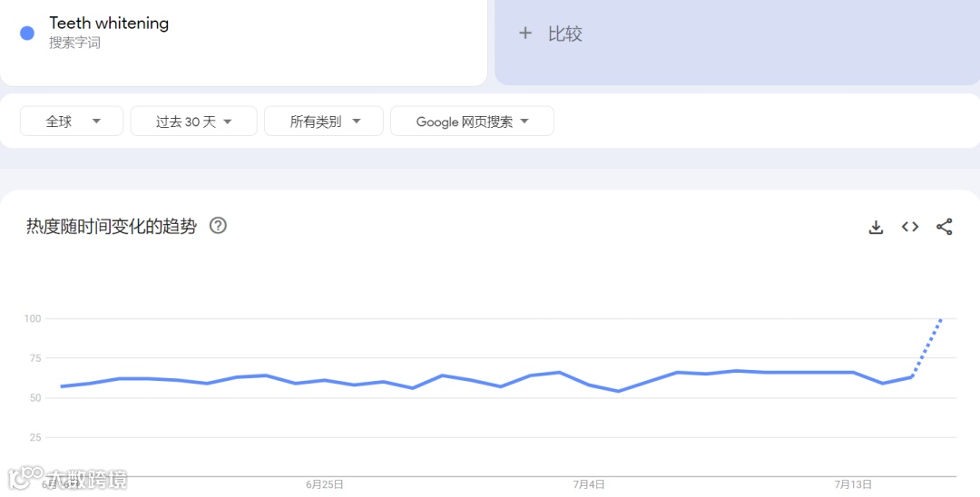Screen dimensions: 980x497
Task: Click the 7月13日 date label on axis
Action: click(x=853, y=484)
